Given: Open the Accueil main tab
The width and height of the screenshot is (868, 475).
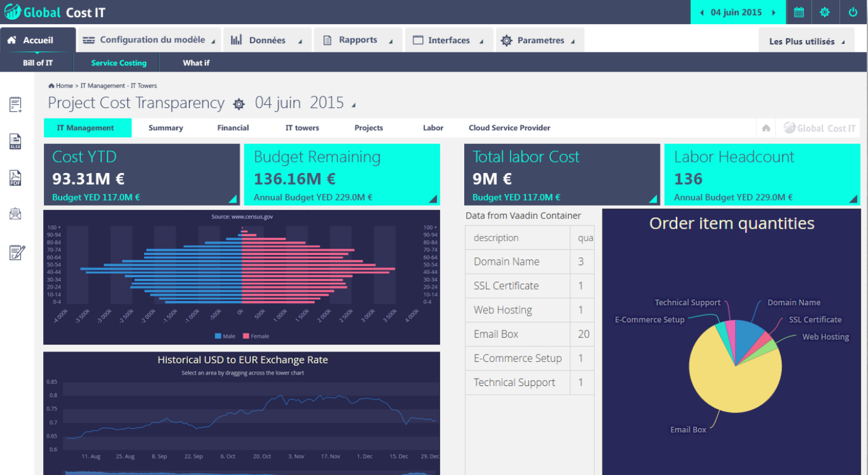Looking at the screenshot, I should point(38,40).
